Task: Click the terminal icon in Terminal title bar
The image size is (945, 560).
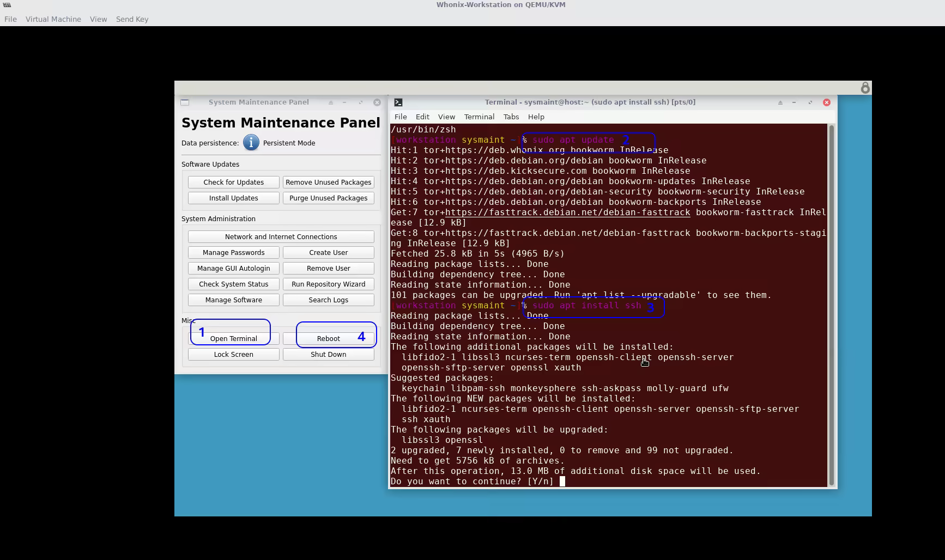Action: tap(398, 102)
